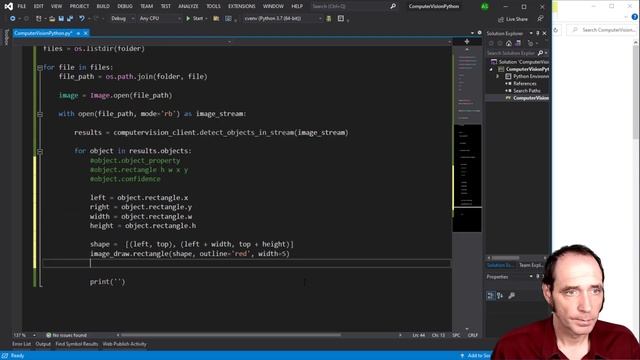Open the VIEW menu
The width and height of the screenshot is (640, 360).
pos(56,6)
